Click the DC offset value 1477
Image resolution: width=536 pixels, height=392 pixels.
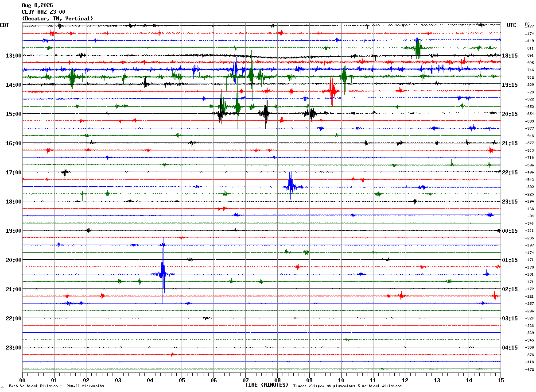pyautogui.click(x=529, y=27)
